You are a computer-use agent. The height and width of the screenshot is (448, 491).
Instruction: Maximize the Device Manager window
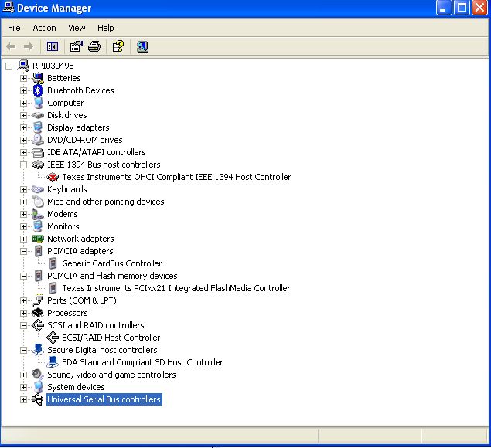click(462, 8)
